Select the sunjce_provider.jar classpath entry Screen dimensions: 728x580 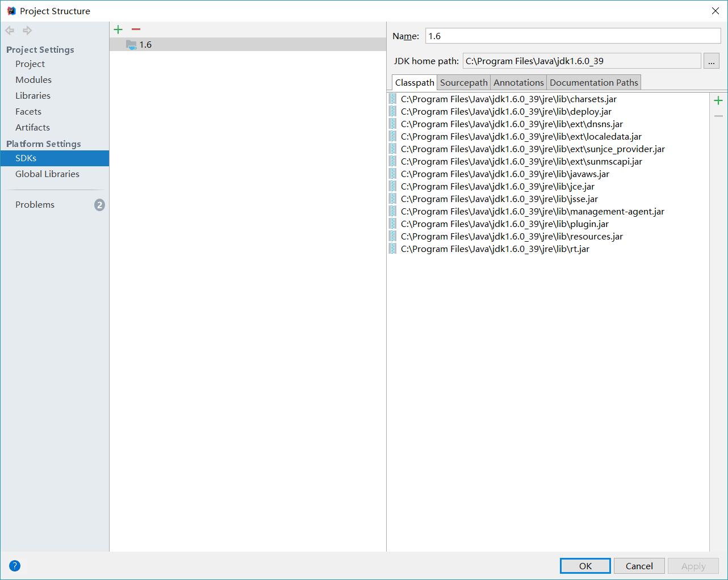click(x=548, y=149)
